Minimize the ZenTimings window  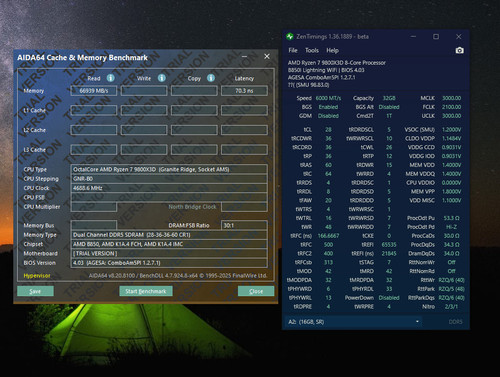point(413,37)
